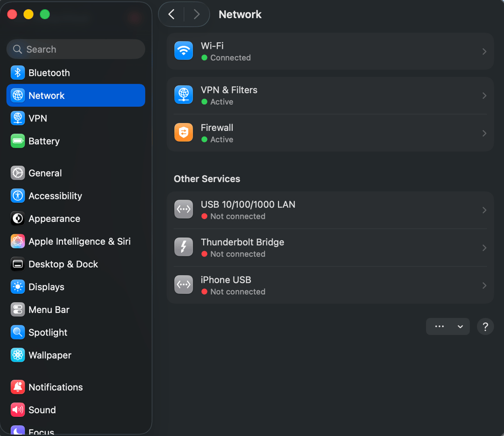Open the General settings pane
Screen dimensions: 504x436
pyautogui.click(x=76, y=173)
